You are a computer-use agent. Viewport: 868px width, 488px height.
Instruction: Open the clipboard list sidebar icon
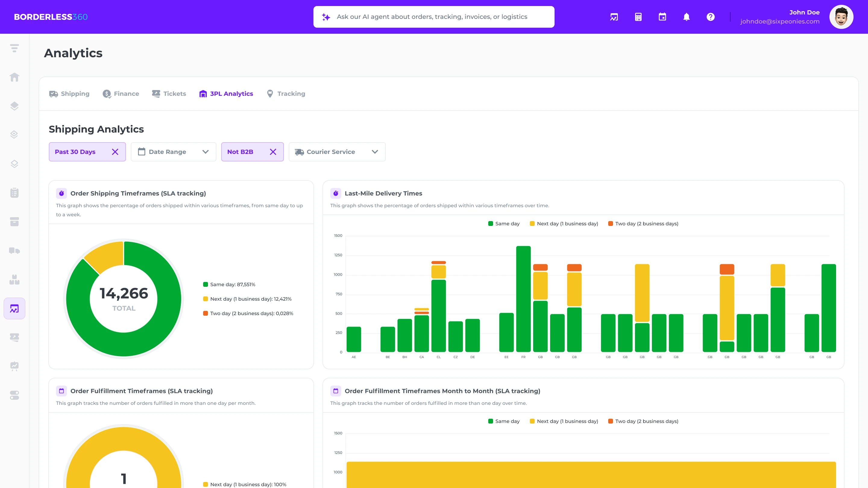coord(14,193)
